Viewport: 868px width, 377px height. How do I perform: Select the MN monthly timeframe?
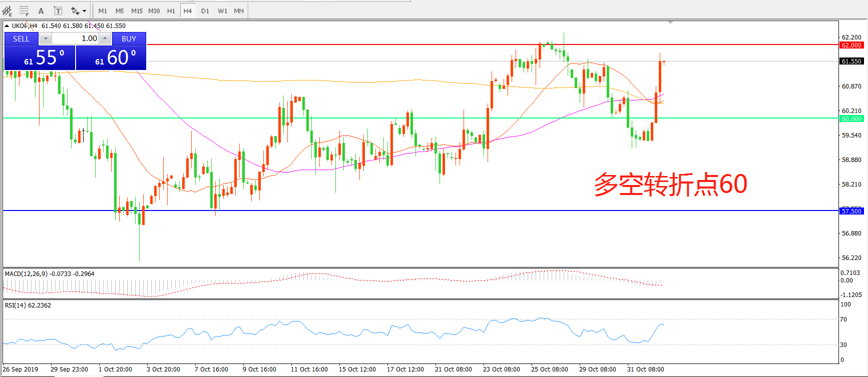point(239,10)
